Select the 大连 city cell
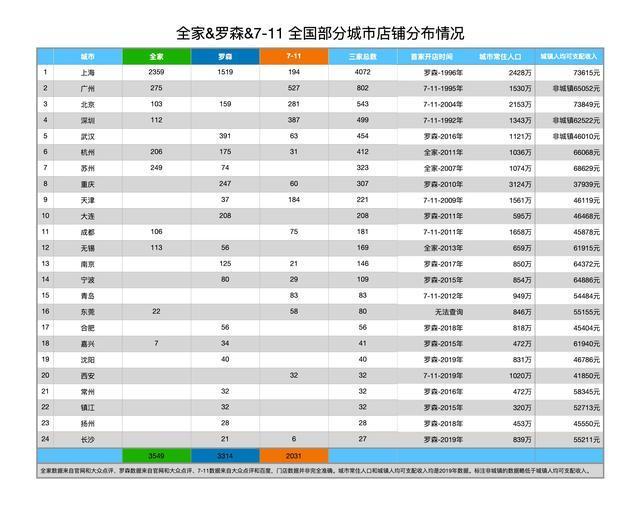Image resolution: width=640 pixels, height=510 pixels. (x=87, y=216)
